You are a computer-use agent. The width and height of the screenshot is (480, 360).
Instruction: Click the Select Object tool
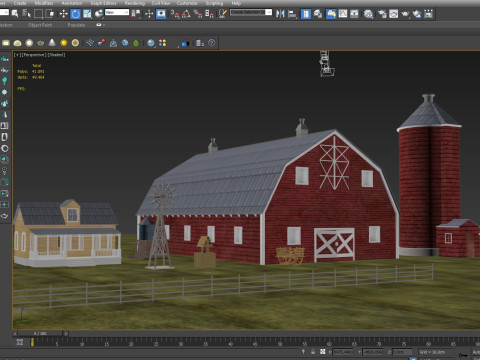coord(15,14)
